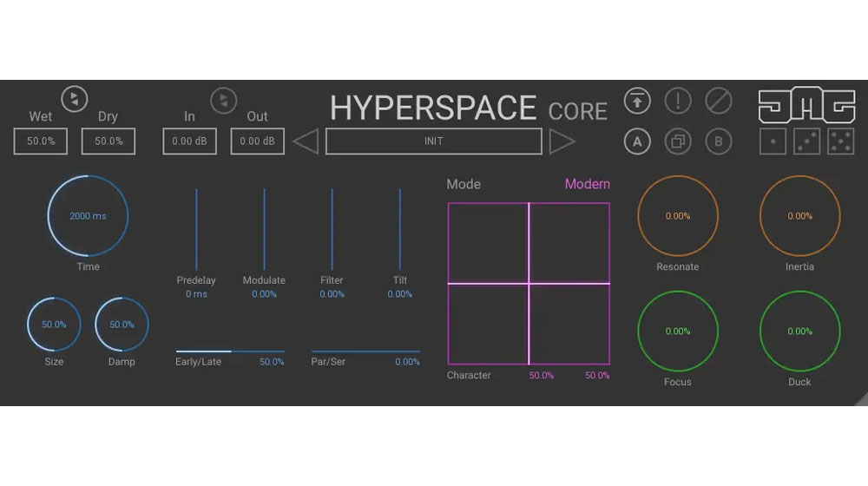The width and height of the screenshot is (868, 486).
Task: Click the five-dot dice randomize icon
Action: click(x=841, y=141)
